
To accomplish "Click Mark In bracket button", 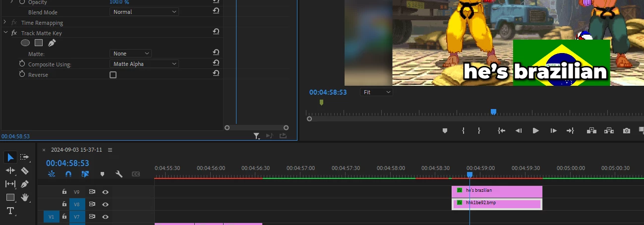I will tap(463, 131).
